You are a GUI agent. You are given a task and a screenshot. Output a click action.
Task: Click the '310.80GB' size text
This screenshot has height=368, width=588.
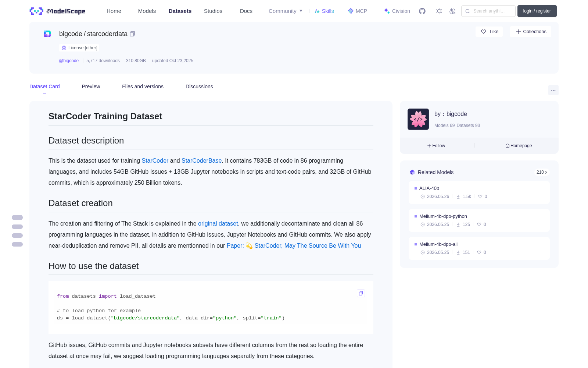(136, 61)
